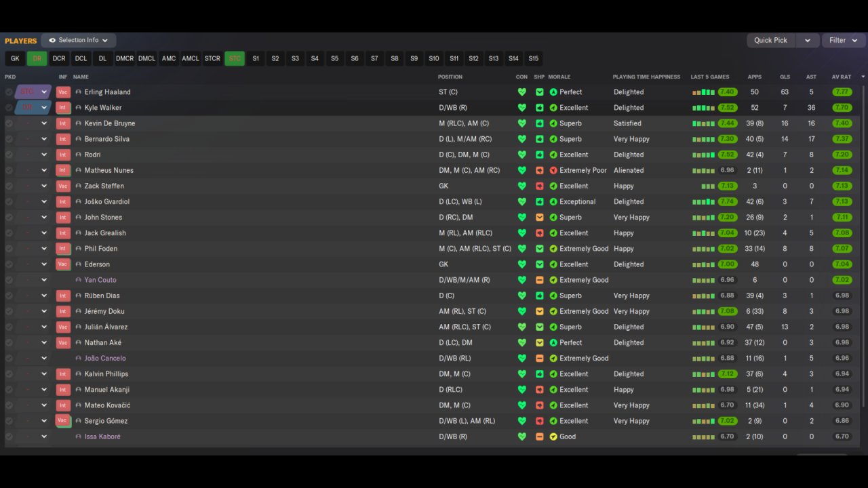
Task: Open position chevron for John Stones
Action: pos(44,218)
